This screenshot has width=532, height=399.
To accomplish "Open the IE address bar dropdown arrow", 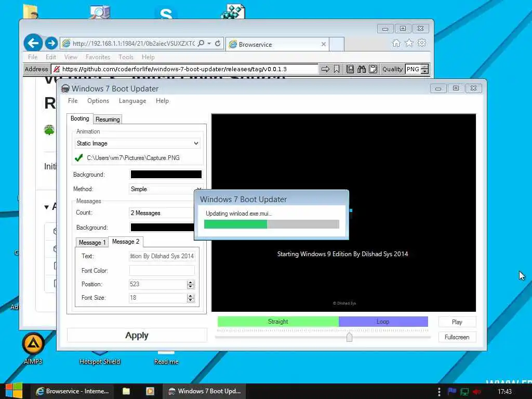I will (209, 44).
